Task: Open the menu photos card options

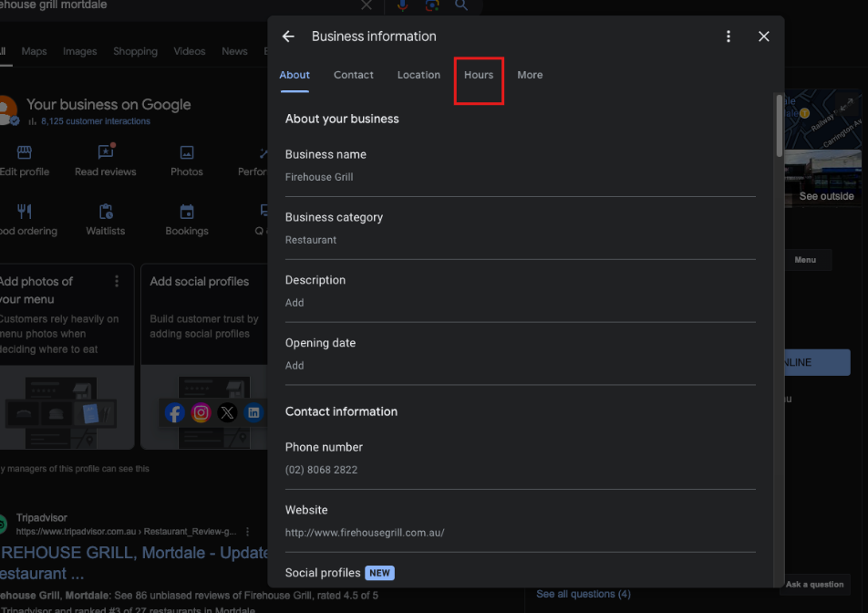Action: [x=117, y=281]
